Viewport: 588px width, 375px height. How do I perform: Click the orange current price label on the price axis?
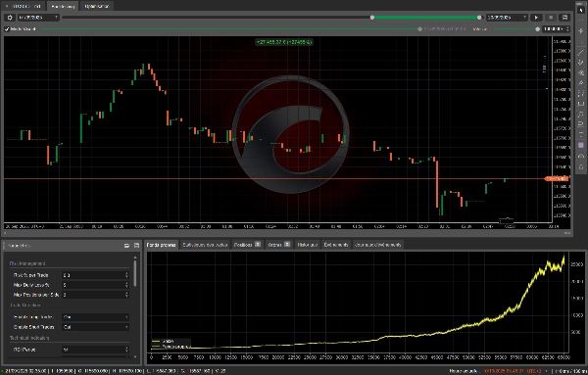coord(556,179)
